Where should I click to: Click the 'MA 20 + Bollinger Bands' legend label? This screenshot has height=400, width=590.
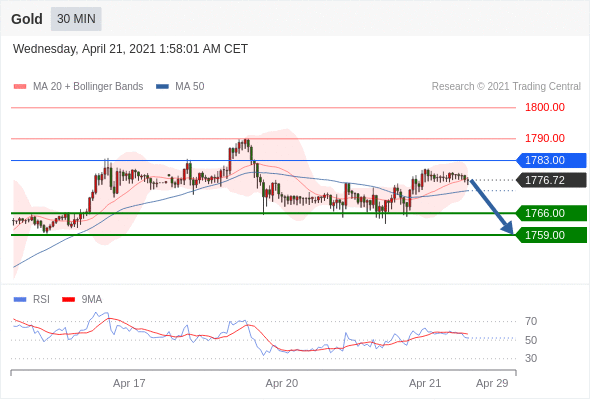tap(88, 87)
